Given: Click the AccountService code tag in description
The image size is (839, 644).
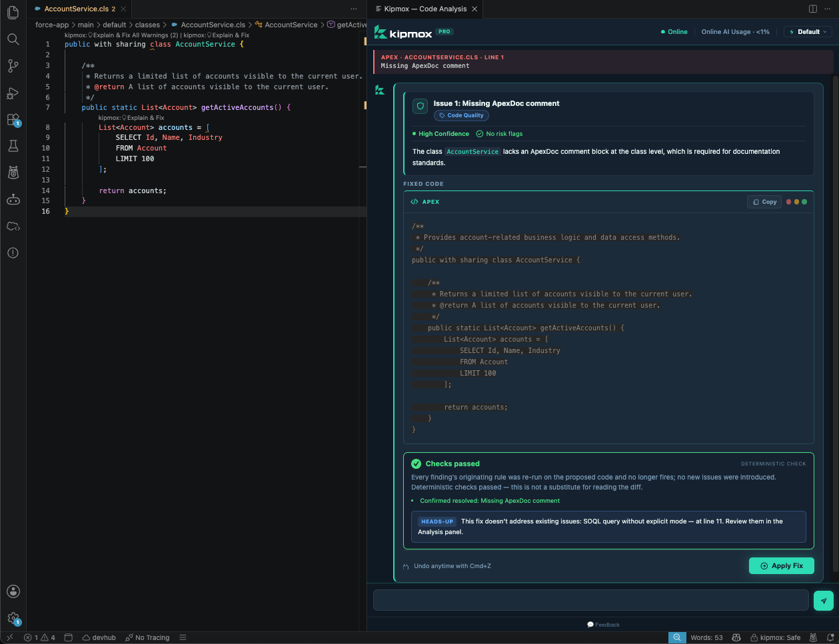Looking at the screenshot, I should tap(472, 152).
